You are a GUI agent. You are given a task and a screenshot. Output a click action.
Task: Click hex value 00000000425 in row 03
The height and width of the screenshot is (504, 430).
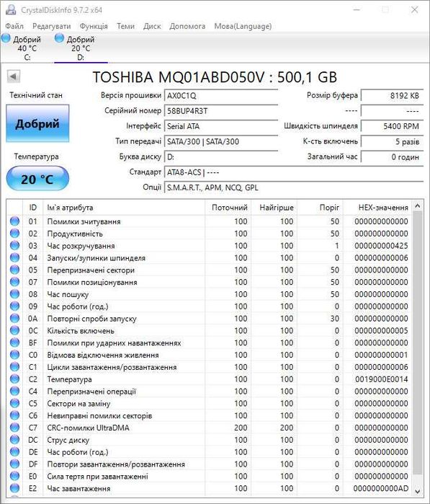(382, 246)
